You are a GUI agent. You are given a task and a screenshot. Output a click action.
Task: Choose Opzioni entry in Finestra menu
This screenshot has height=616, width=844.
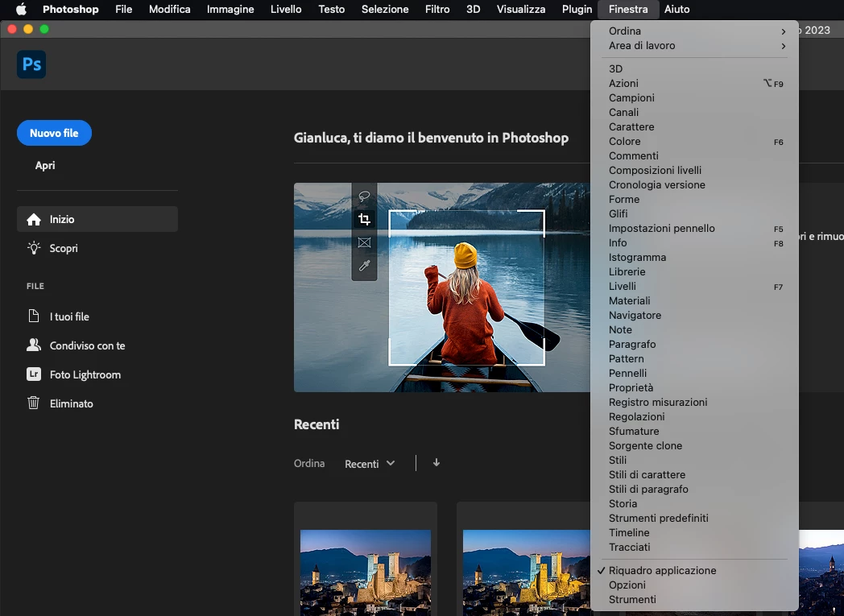click(x=694, y=585)
